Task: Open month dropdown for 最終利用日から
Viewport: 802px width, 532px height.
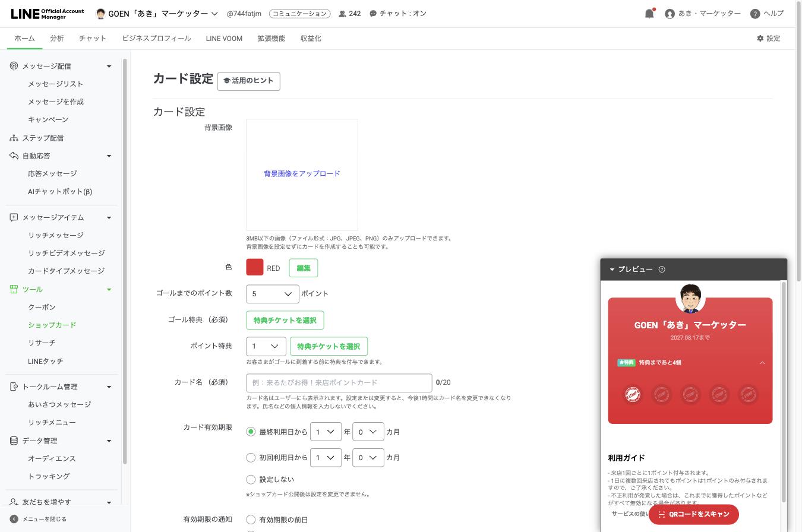Action: pyautogui.click(x=368, y=432)
